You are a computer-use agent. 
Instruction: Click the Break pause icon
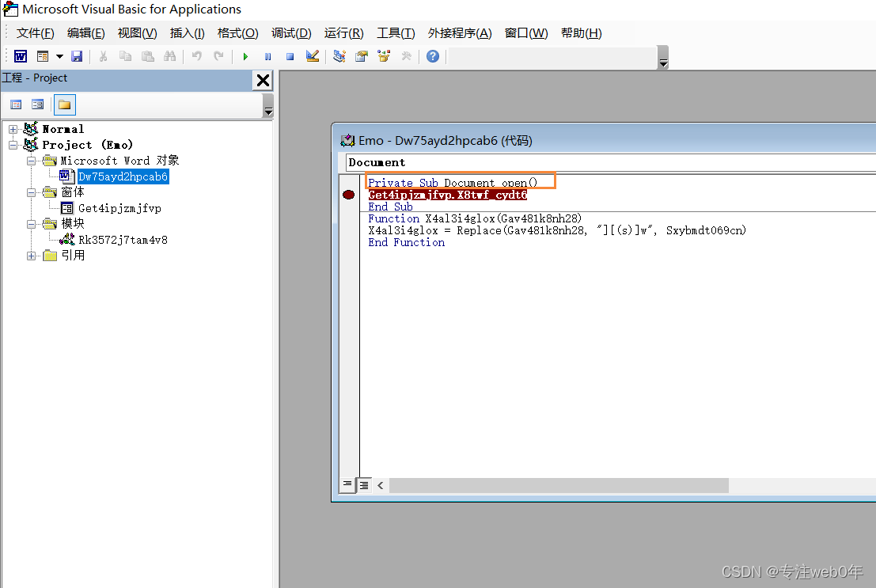(x=267, y=56)
